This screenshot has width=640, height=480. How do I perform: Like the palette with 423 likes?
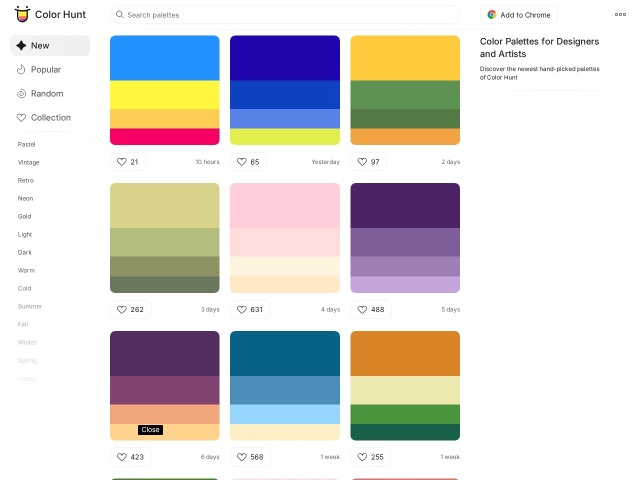point(130,457)
